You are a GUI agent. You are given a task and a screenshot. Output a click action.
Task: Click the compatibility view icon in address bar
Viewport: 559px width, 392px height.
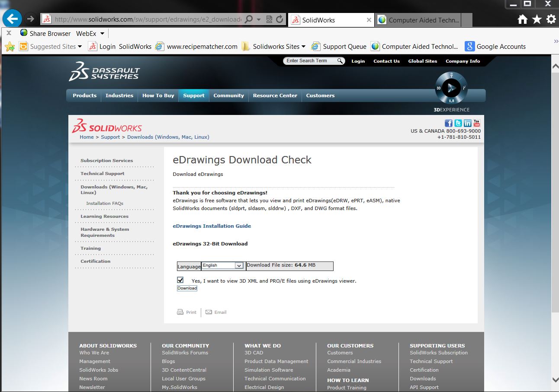[x=269, y=19]
